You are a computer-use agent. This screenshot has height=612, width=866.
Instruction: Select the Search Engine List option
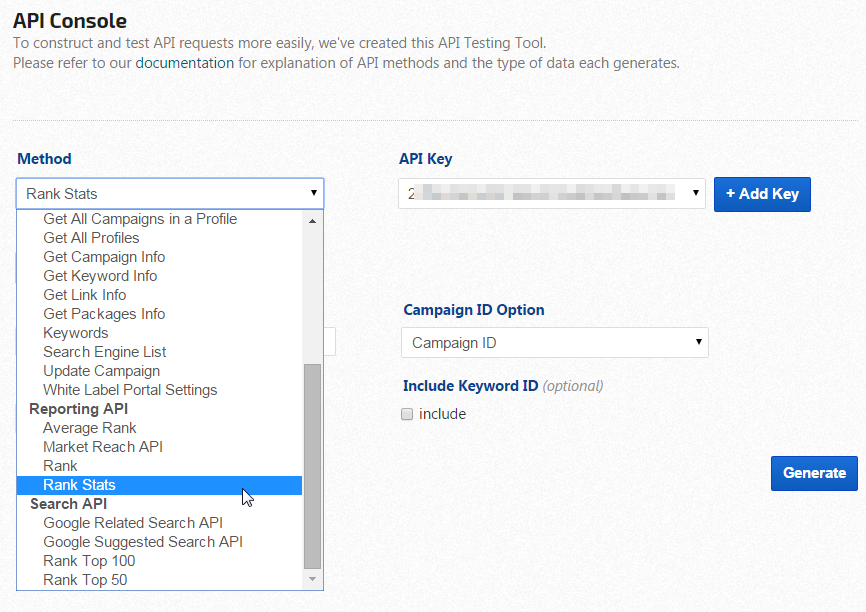click(105, 352)
